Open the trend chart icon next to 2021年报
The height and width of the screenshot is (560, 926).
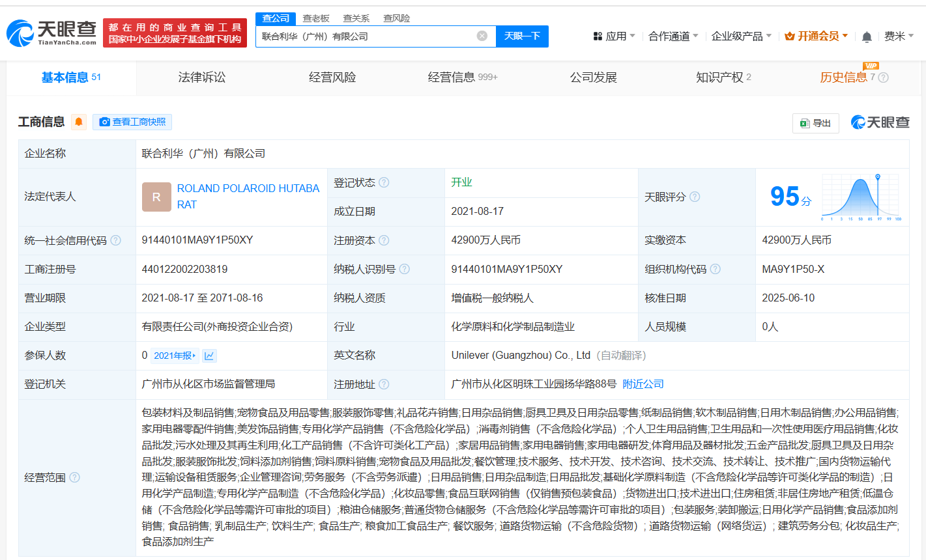(209, 356)
